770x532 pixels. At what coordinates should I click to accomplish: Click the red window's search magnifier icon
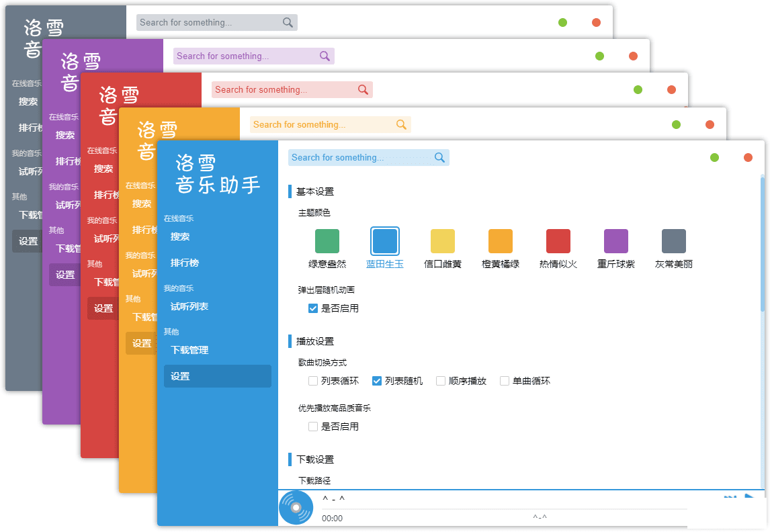coord(363,90)
